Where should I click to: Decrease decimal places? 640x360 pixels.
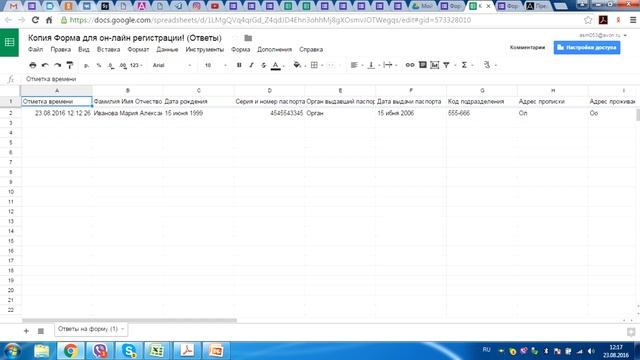[x=111, y=65]
